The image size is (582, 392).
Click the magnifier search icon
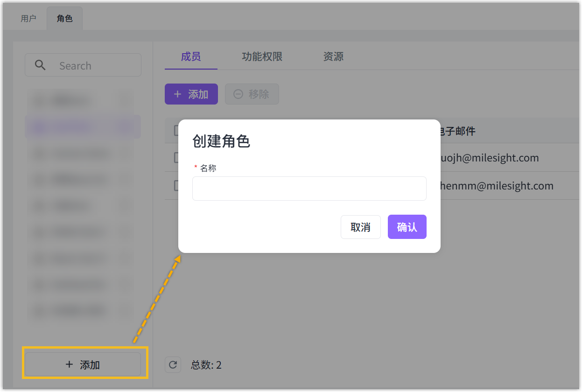(41, 65)
